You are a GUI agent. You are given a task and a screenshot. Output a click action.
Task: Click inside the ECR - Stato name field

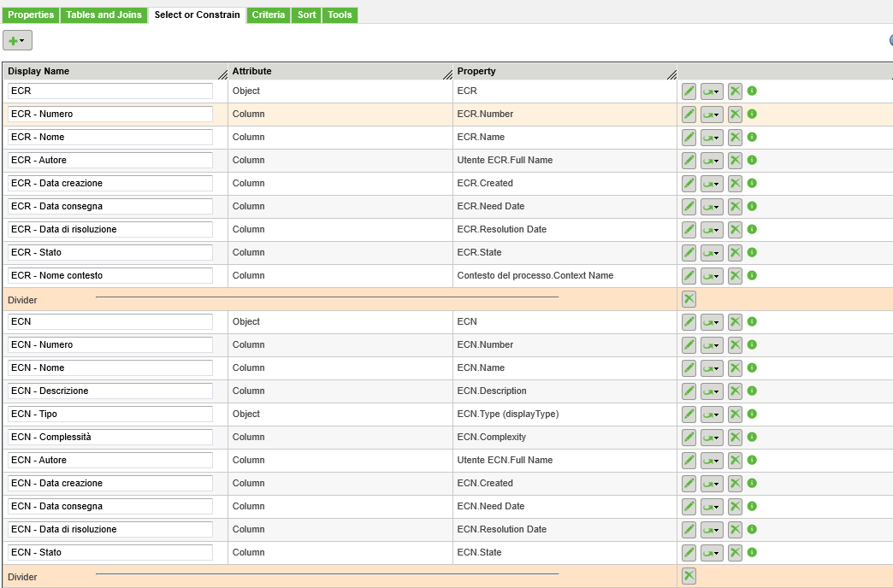click(109, 252)
